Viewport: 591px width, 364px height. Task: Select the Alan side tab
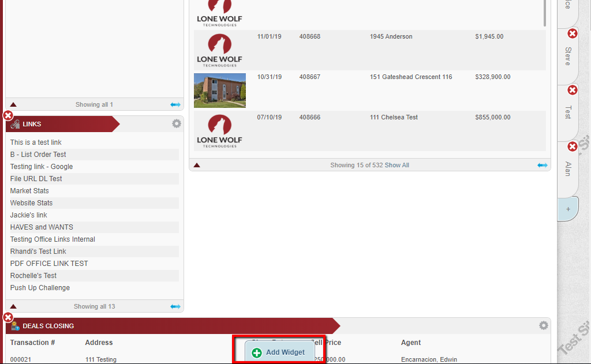pyautogui.click(x=567, y=168)
